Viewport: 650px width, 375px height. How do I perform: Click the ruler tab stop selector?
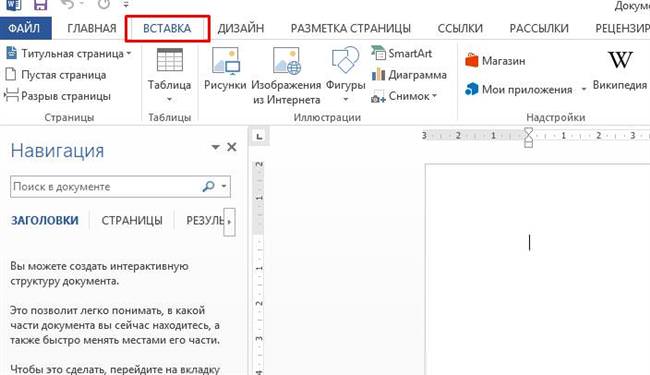pos(259,137)
